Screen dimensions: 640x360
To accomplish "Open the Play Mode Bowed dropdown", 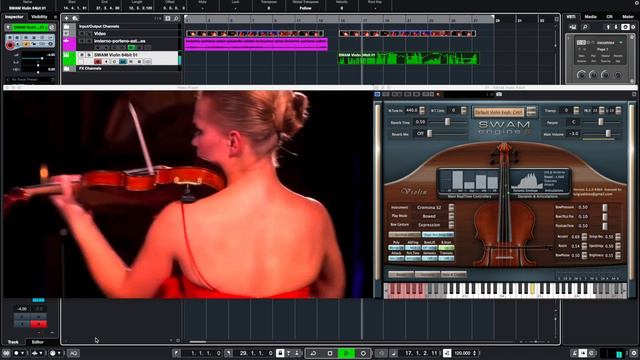I will (451, 216).
